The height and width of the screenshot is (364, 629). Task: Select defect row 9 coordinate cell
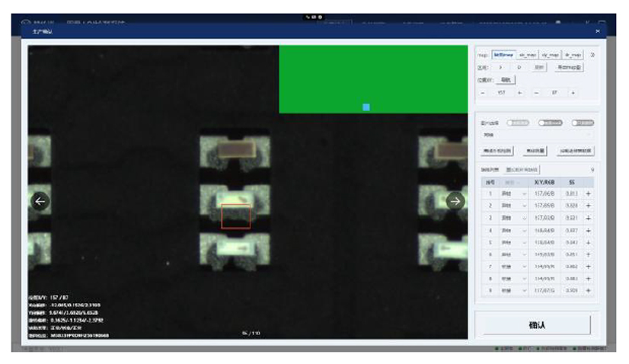[544, 290]
